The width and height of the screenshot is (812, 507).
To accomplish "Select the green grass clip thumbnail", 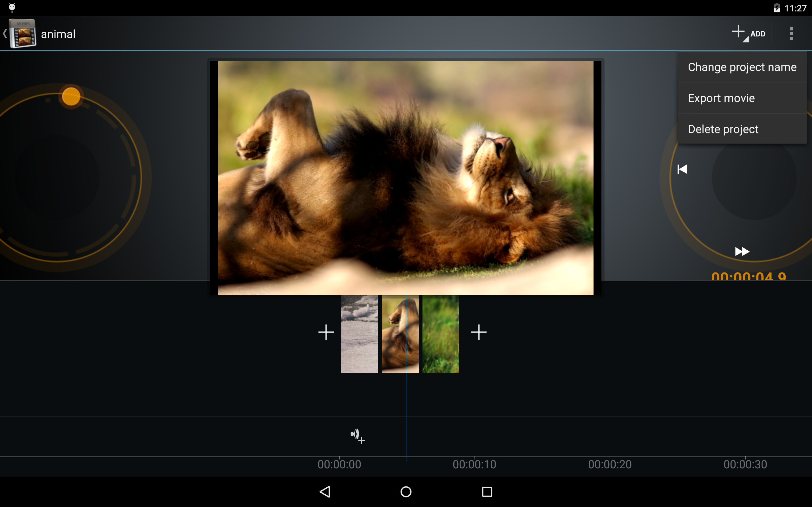I will pos(441,334).
